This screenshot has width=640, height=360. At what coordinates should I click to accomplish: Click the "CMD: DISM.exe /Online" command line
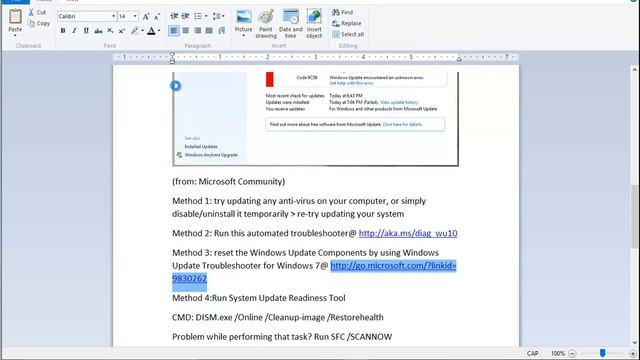[278, 318]
